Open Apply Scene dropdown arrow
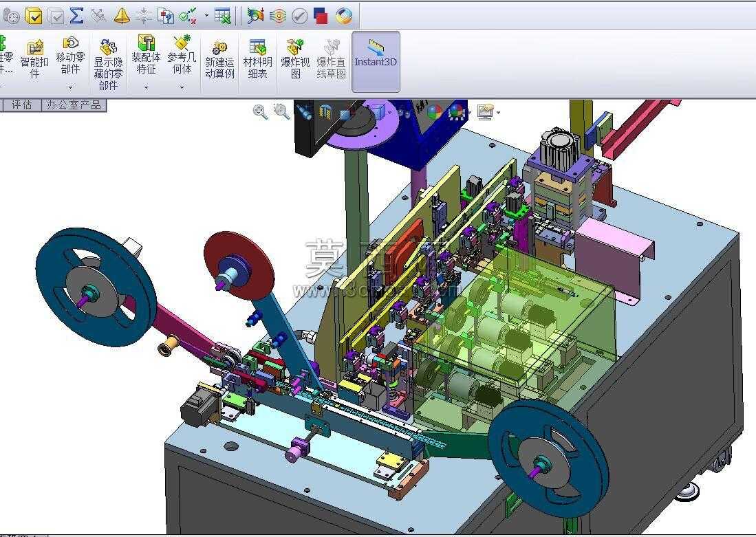 tap(470, 113)
